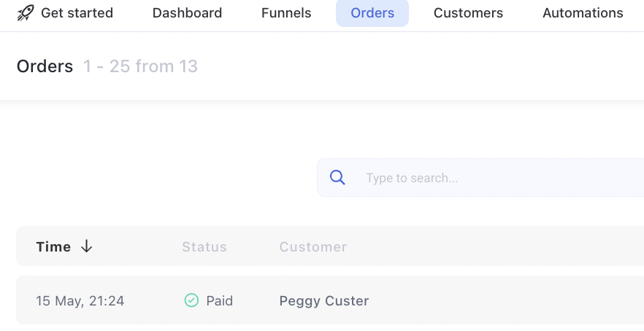Select the Paid status label

219,300
